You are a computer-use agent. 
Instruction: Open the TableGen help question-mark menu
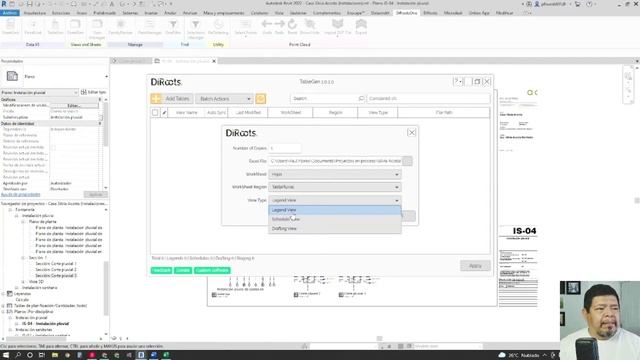click(458, 82)
